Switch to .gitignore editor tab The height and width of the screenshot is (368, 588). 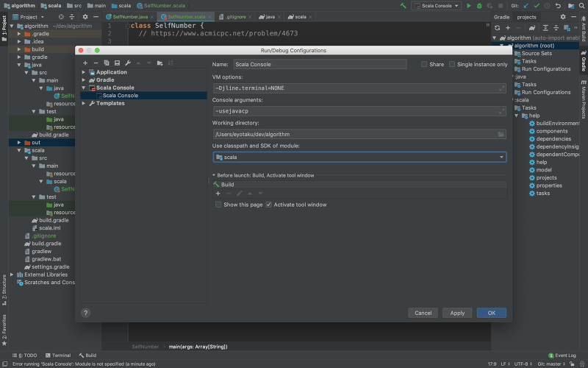click(235, 17)
